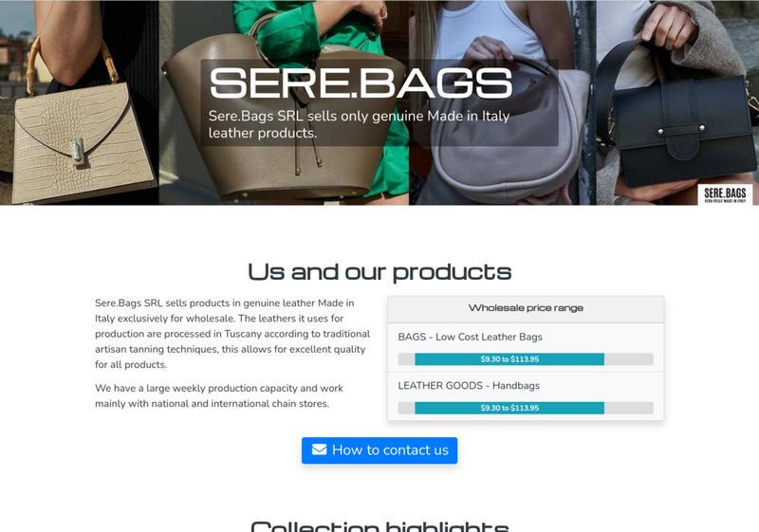
Task: Select the SERE.BAGS hero title
Action: pos(361,83)
